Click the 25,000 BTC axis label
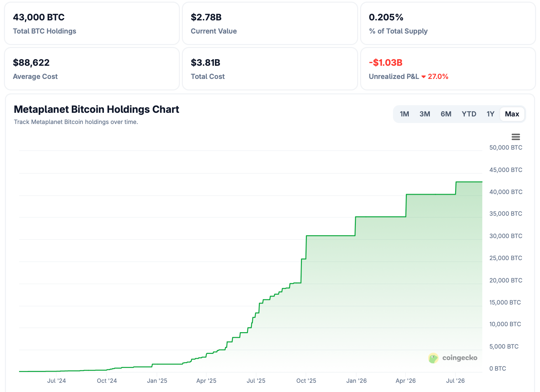The height and width of the screenshot is (392, 540). 506,258
